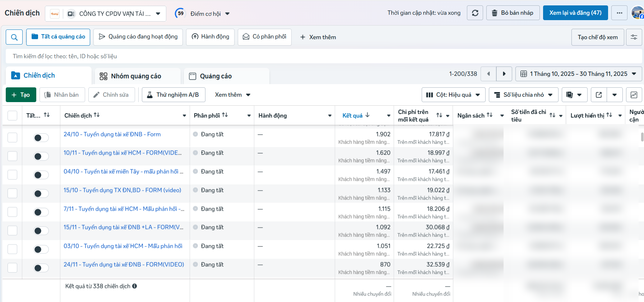This screenshot has width=644, height=302.
Task: Refresh data with the reload icon
Action: tap(475, 13)
